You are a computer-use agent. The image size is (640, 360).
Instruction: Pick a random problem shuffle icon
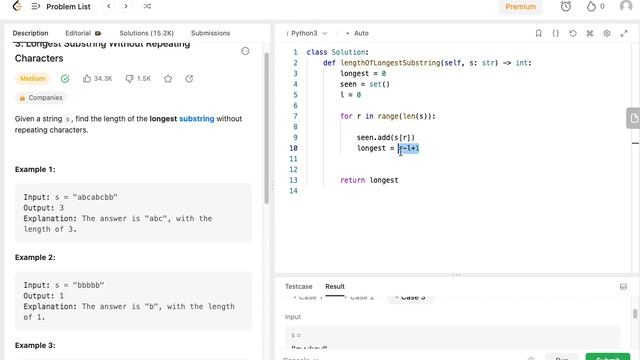coord(147,6)
